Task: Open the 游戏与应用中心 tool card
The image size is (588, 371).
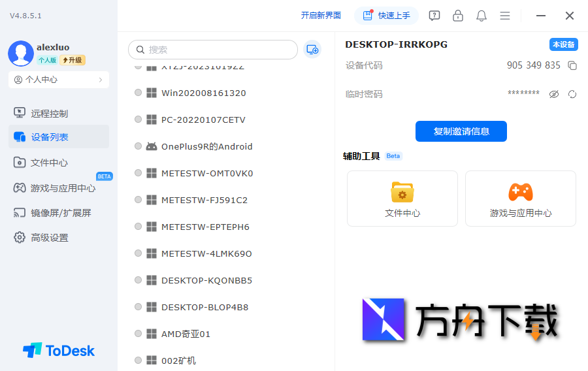Action: (x=521, y=199)
